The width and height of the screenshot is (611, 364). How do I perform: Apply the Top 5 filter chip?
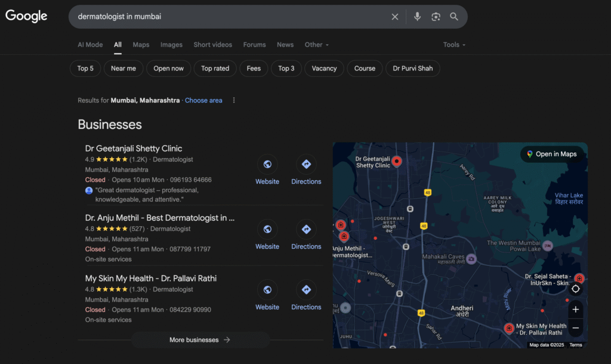(85, 69)
